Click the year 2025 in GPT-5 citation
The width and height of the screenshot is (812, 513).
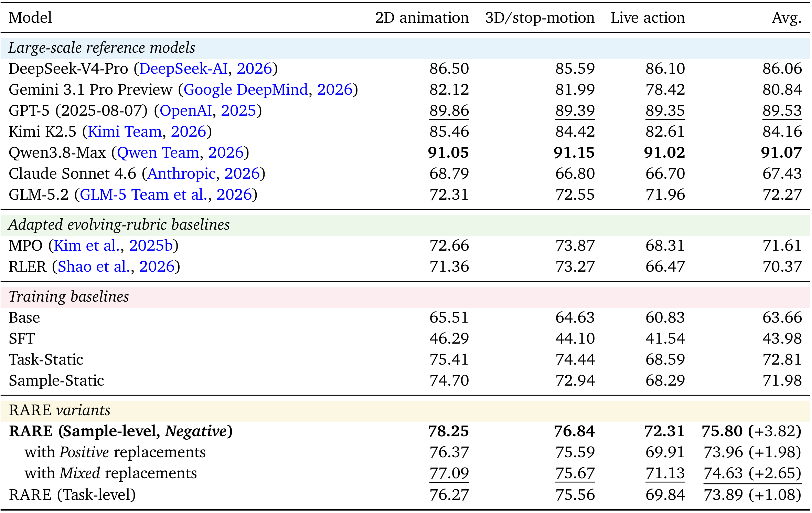pyautogui.click(x=238, y=111)
